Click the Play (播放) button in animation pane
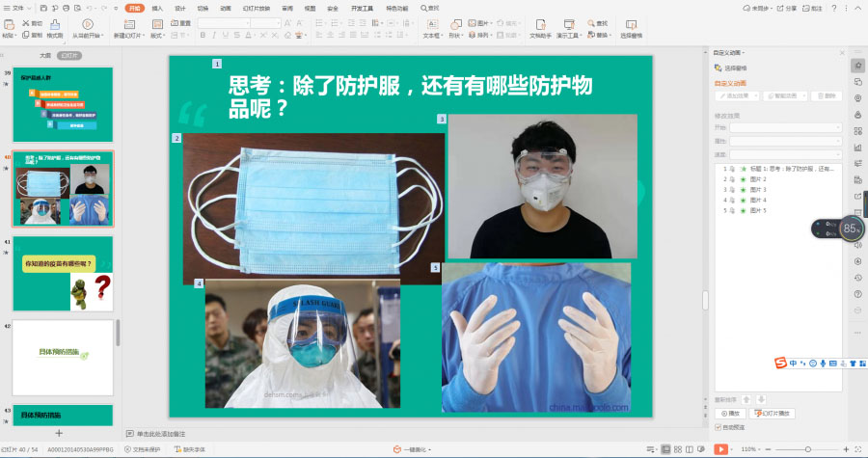868x458 pixels. pos(729,413)
